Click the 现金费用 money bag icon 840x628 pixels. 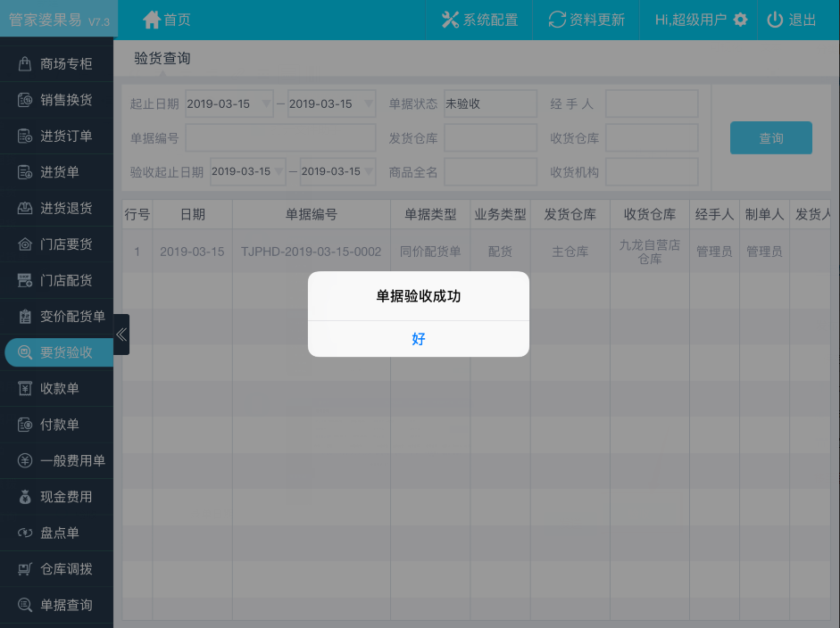[25, 497]
